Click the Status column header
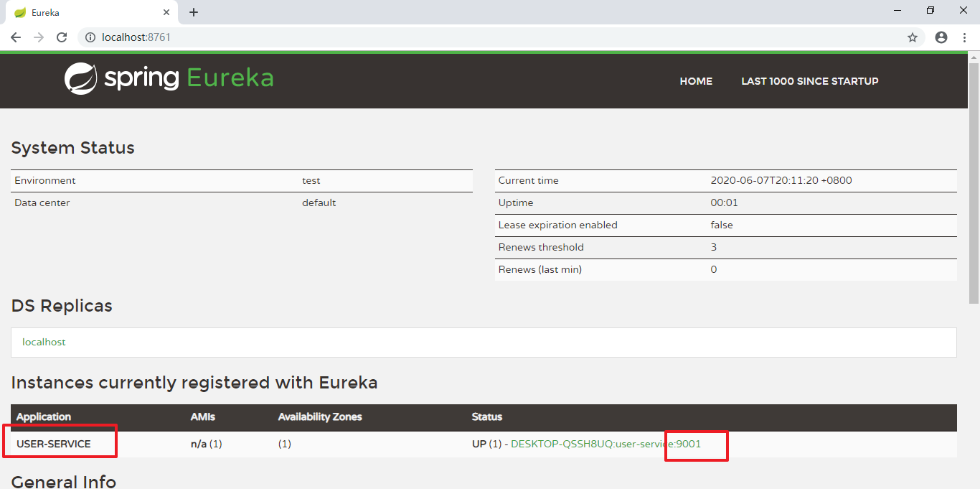Screen dimensions: 980x489 click(x=487, y=416)
